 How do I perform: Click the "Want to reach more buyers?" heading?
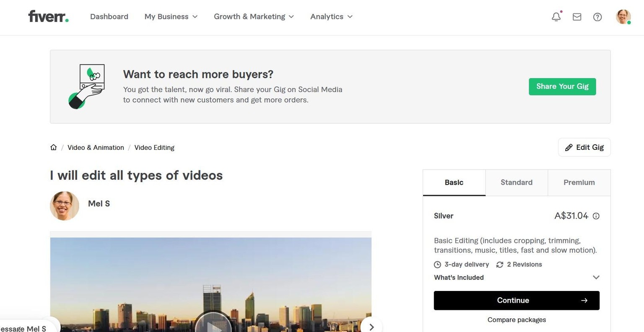[x=198, y=75]
